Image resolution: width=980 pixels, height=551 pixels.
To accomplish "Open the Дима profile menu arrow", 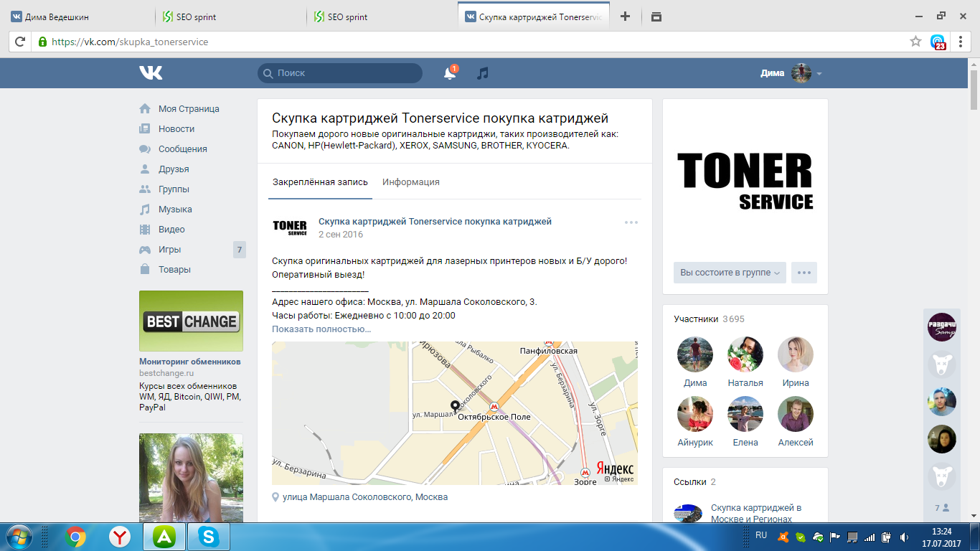I will [x=819, y=74].
